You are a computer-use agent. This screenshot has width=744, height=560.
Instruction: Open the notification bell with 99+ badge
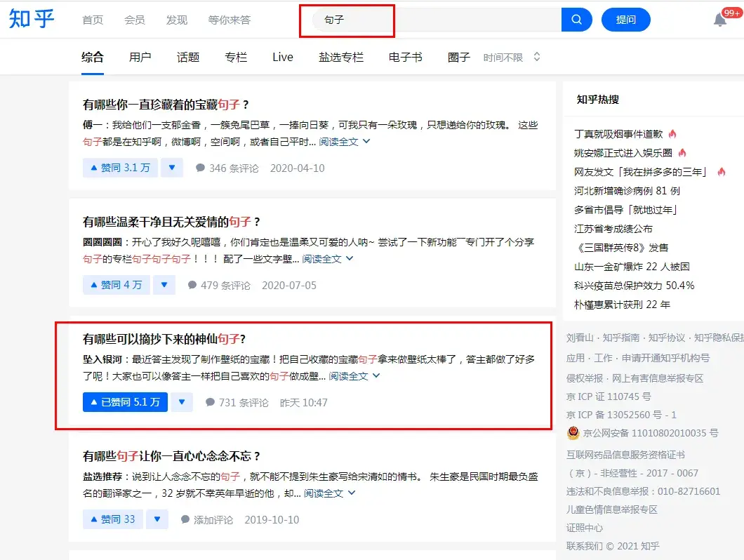click(x=720, y=20)
